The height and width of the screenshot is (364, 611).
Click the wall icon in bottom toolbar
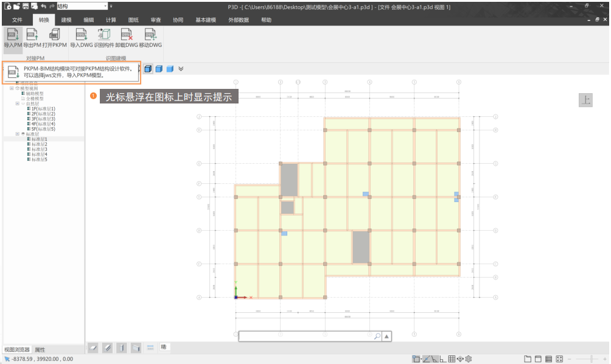tap(136, 348)
